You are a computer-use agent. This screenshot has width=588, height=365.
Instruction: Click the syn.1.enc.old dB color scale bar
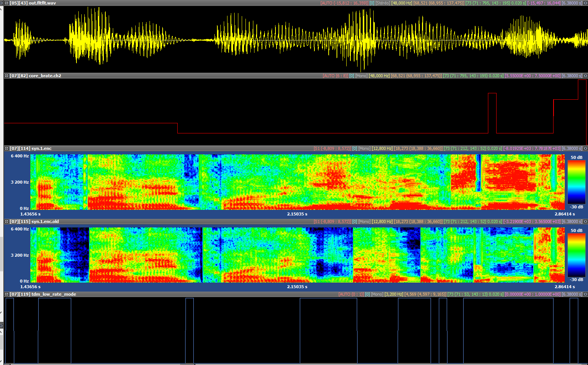click(x=576, y=255)
